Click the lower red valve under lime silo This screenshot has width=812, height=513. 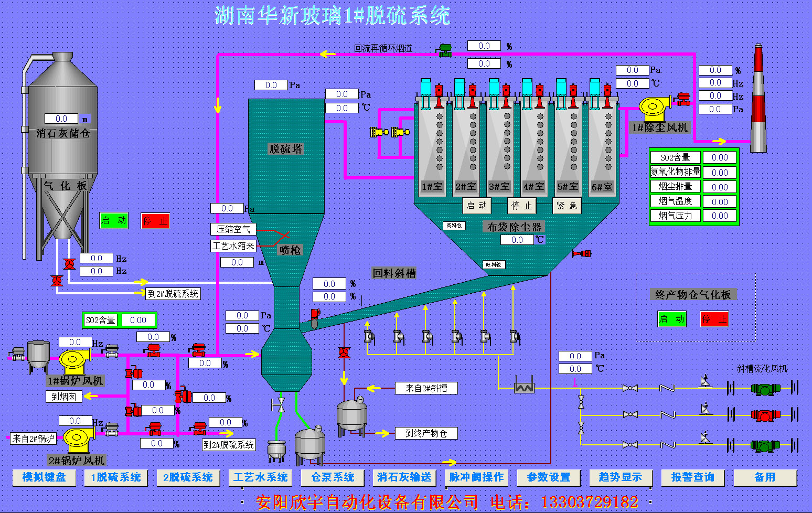click(57, 281)
